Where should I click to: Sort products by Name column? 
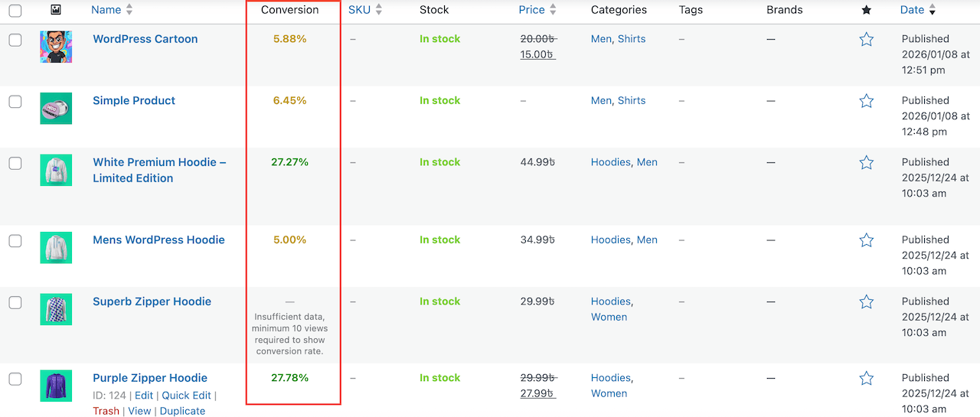pyautogui.click(x=112, y=10)
